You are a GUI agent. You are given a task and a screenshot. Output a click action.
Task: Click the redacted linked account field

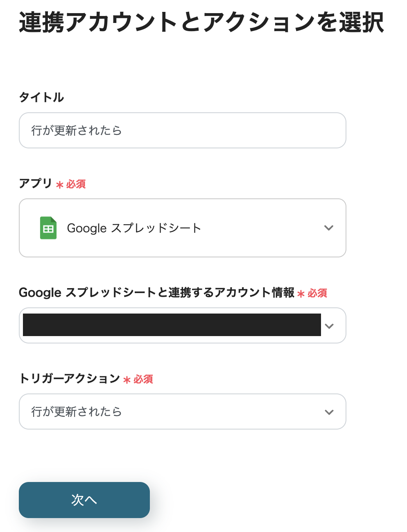pyautogui.click(x=172, y=325)
